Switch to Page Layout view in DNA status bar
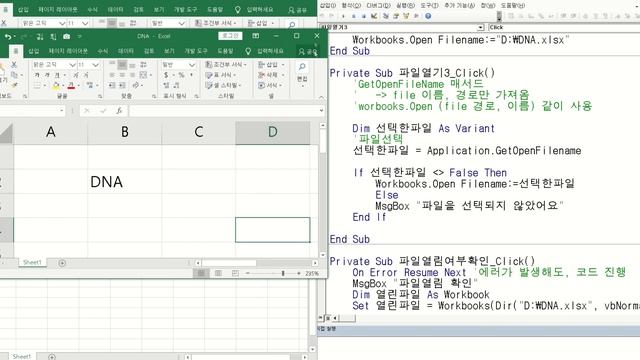This screenshot has width=640, height=360. 218,273
